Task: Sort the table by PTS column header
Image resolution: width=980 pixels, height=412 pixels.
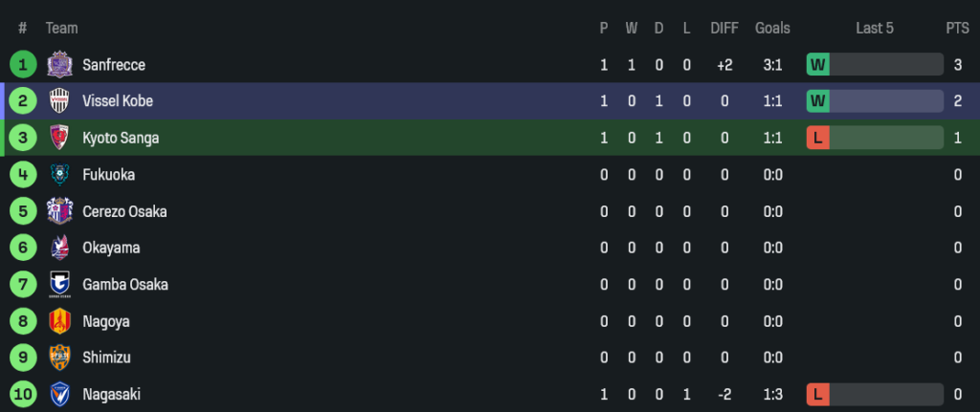Action: [957, 29]
